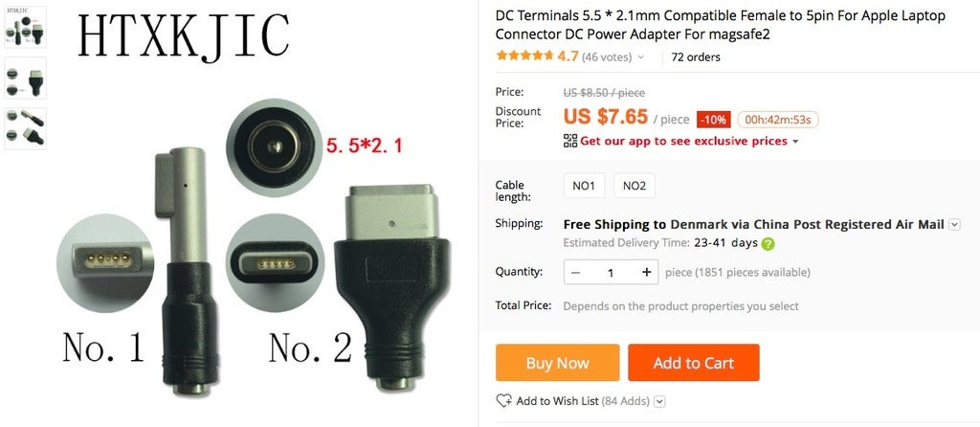Click the green delivery time help icon
Image resolution: width=980 pixels, height=427 pixels.
click(x=768, y=244)
